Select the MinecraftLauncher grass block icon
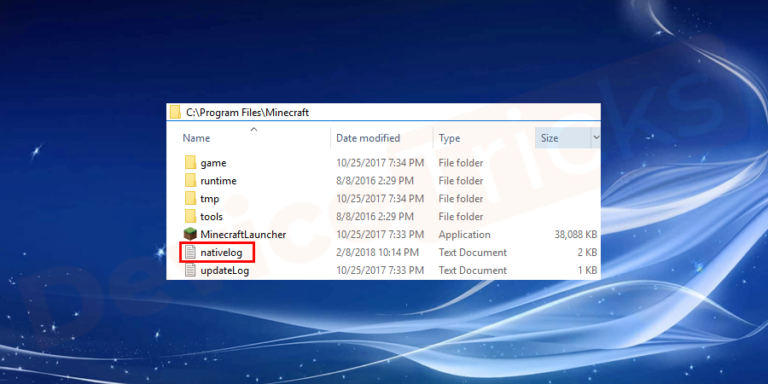Viewport: 768px width, 384px height. point(190,234)
